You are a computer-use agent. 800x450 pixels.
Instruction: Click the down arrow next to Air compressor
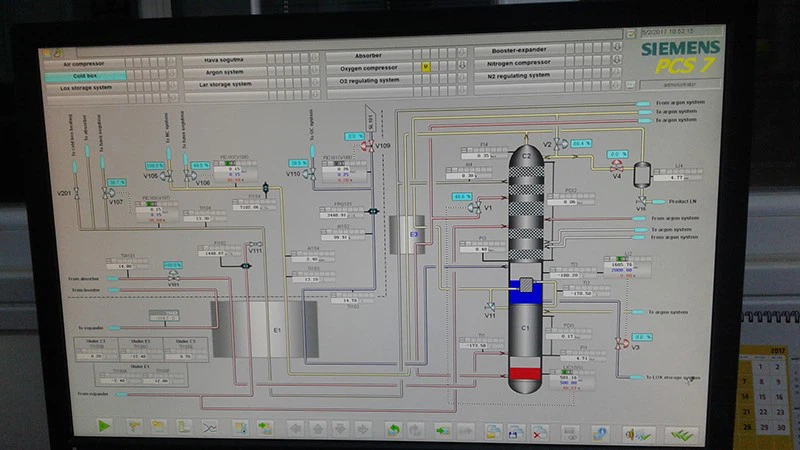click(171, 62)
